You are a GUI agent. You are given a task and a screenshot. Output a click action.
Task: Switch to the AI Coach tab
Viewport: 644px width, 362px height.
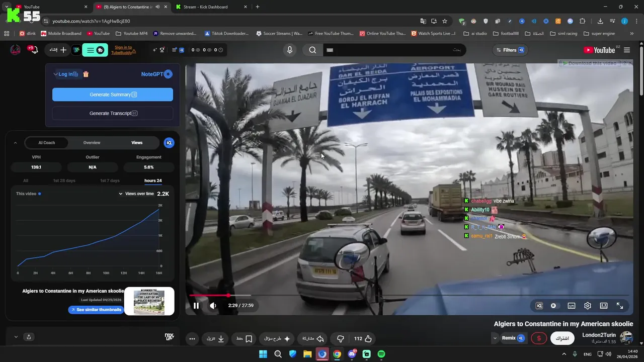(47, 143)
